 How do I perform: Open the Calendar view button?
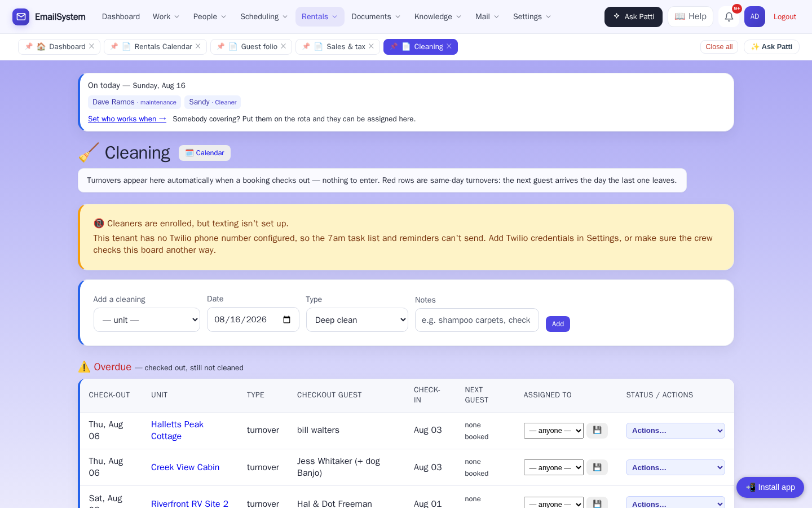pyautogui.click(x=205, y=153)
